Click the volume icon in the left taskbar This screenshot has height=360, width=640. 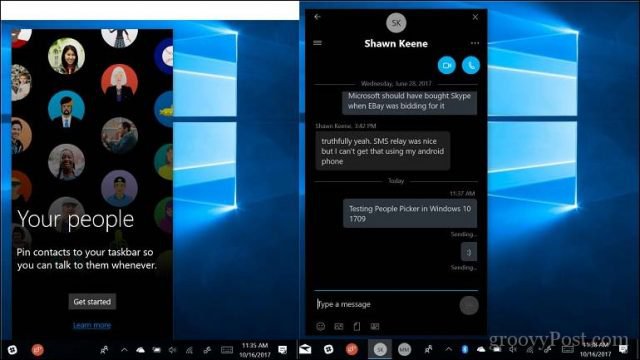tap(173, 350)
